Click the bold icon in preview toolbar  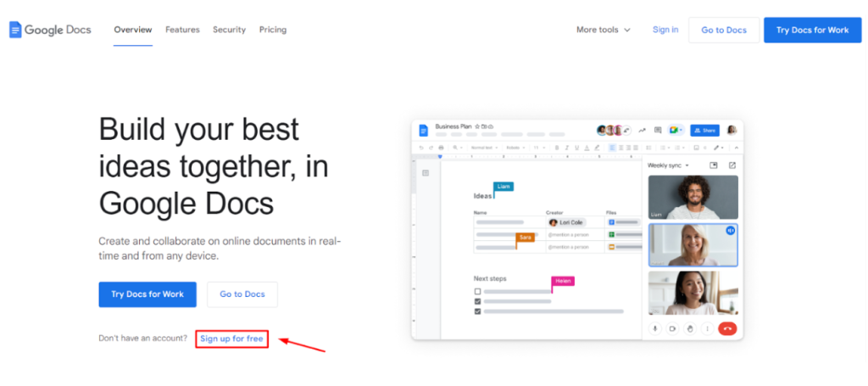coord(557,148)
